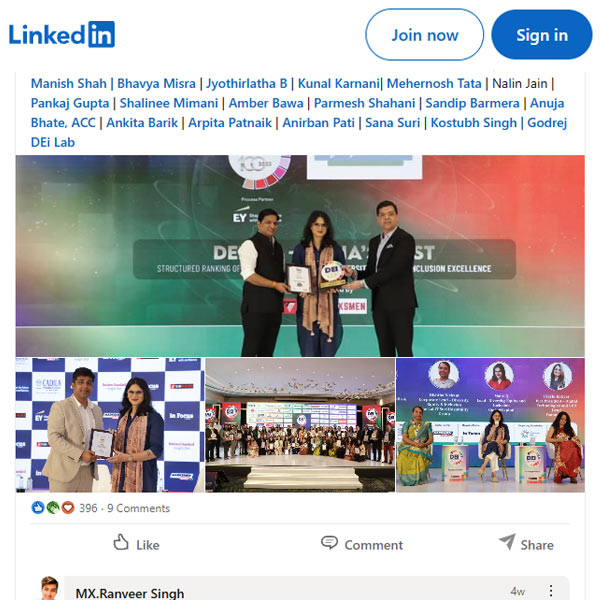The width and height of the screenshot is (600, 600).
Task: Open the panel discussion photo thumbnail
Action: (490, 425)
